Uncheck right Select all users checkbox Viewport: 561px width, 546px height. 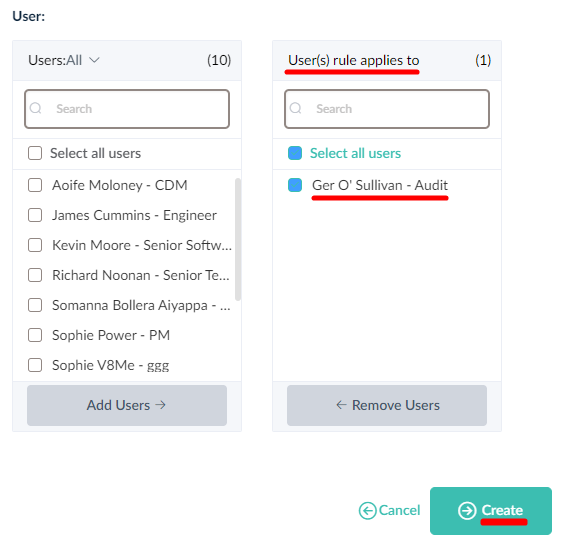pos(295,153)
